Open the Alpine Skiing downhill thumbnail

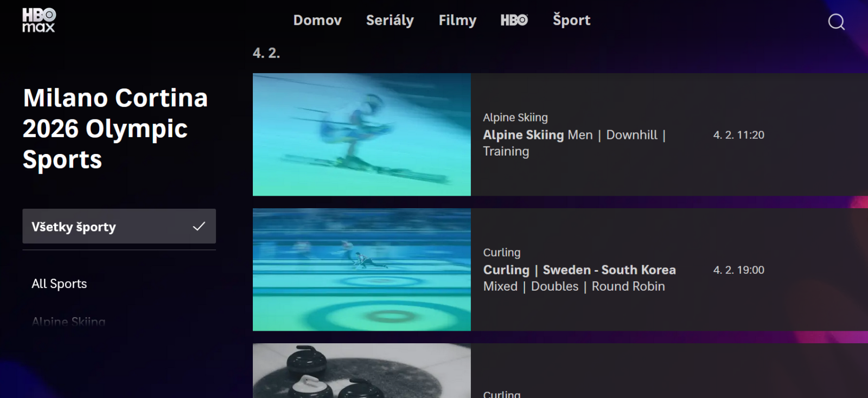click(x=361, y=134)
